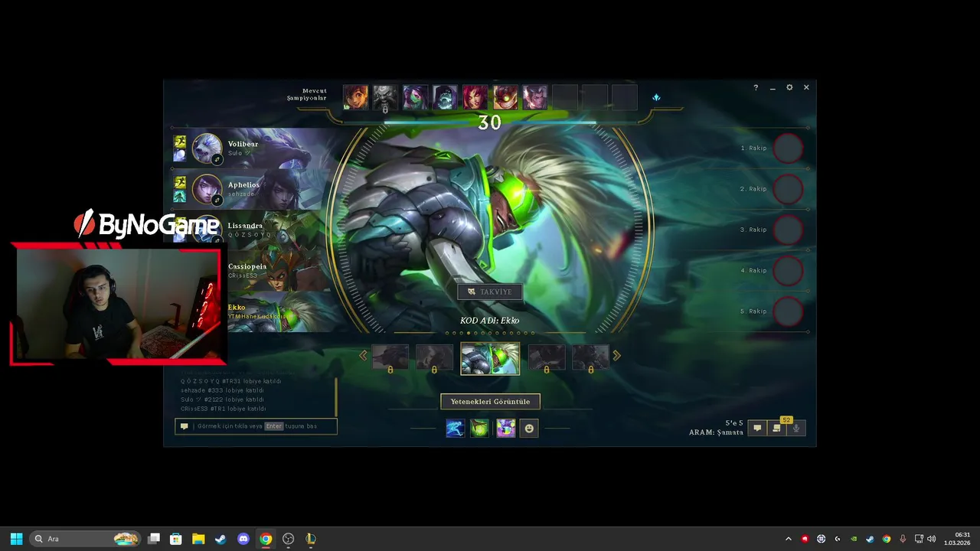Open Discord from the taskbar
The width and height of the screenshot is (980, 551).
click(x=243, y=539)
